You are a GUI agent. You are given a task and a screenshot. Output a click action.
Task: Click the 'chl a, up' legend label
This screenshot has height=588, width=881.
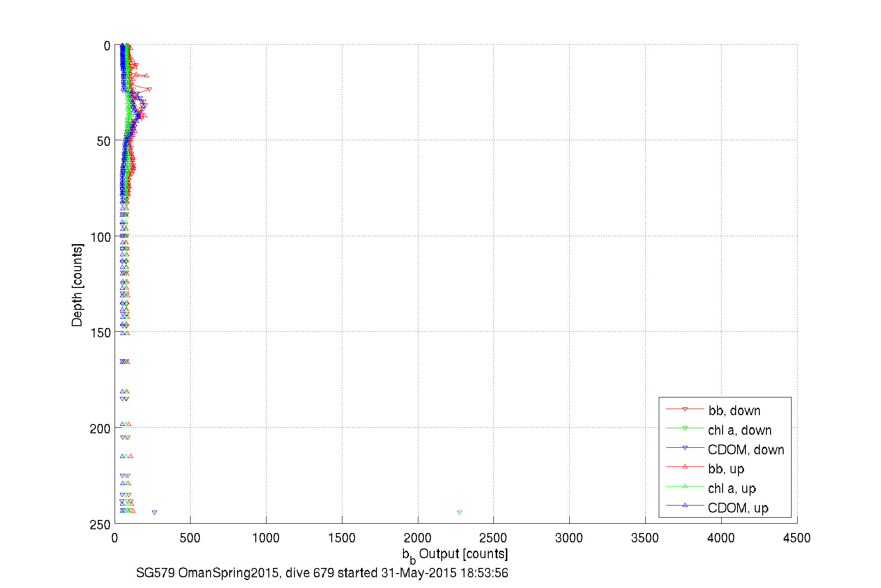tap(732, 489)
